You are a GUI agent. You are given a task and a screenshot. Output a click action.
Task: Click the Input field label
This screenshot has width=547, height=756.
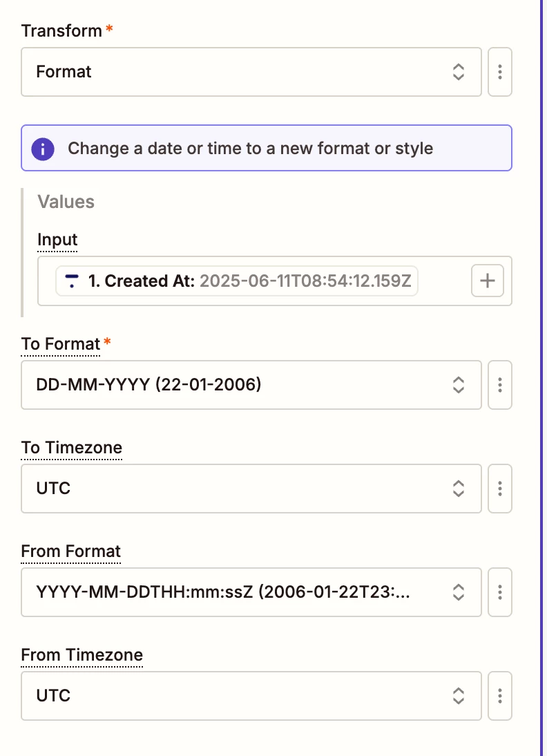(x=57, y=240)
